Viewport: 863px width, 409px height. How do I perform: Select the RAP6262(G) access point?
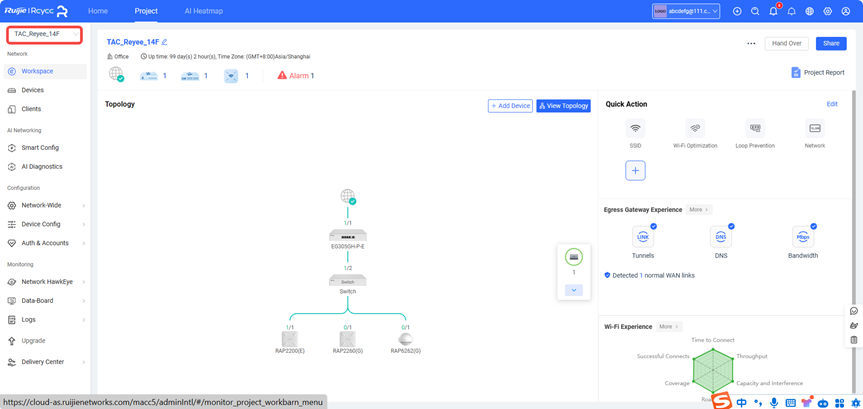click(406, 339)
